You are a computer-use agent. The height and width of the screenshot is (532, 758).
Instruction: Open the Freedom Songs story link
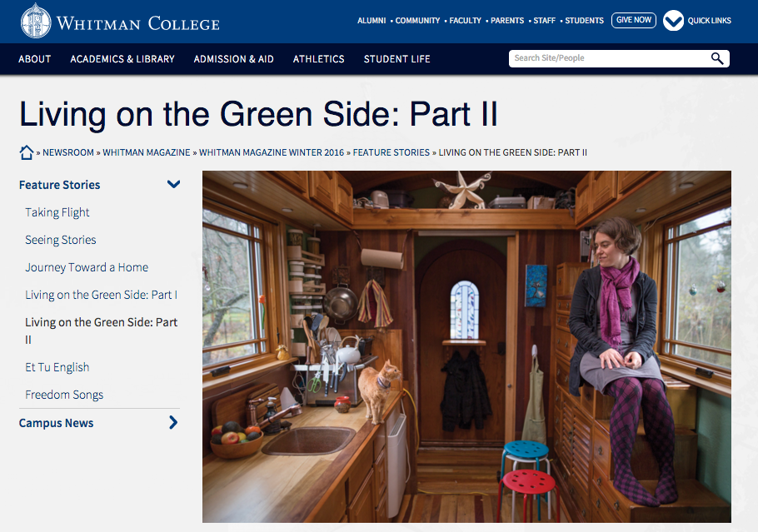click(x=64, y=395)
